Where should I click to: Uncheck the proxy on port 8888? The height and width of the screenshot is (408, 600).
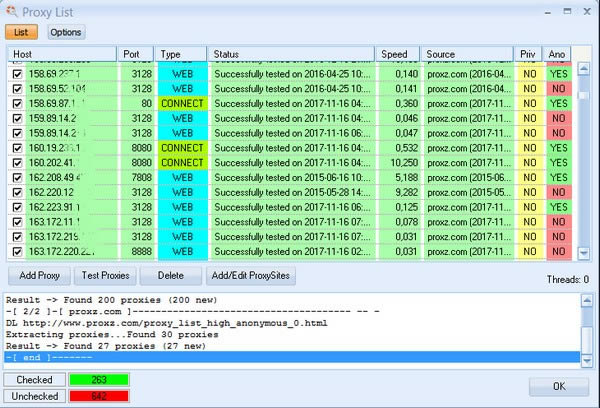pyautogui.click(x=17, y=251)
